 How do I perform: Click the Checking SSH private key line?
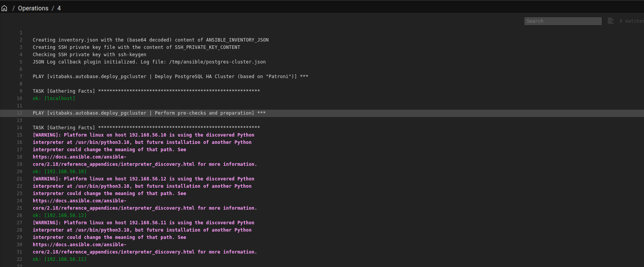point(89,55)
